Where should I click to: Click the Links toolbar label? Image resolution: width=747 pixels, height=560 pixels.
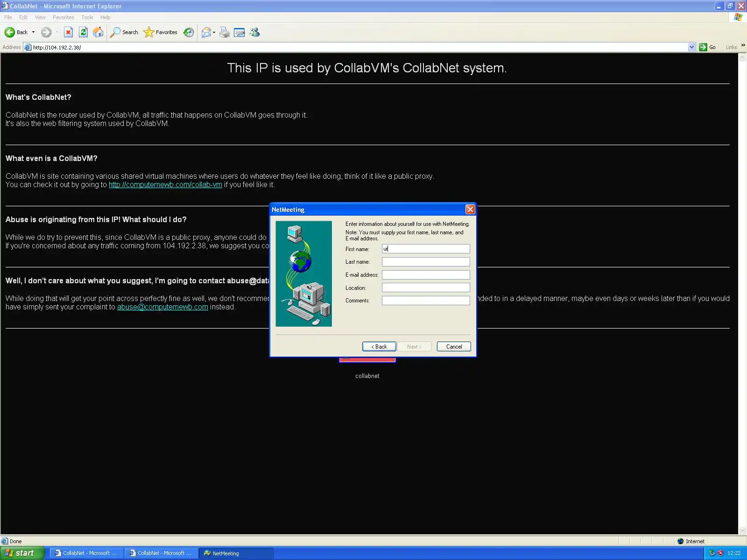(731, 47)
